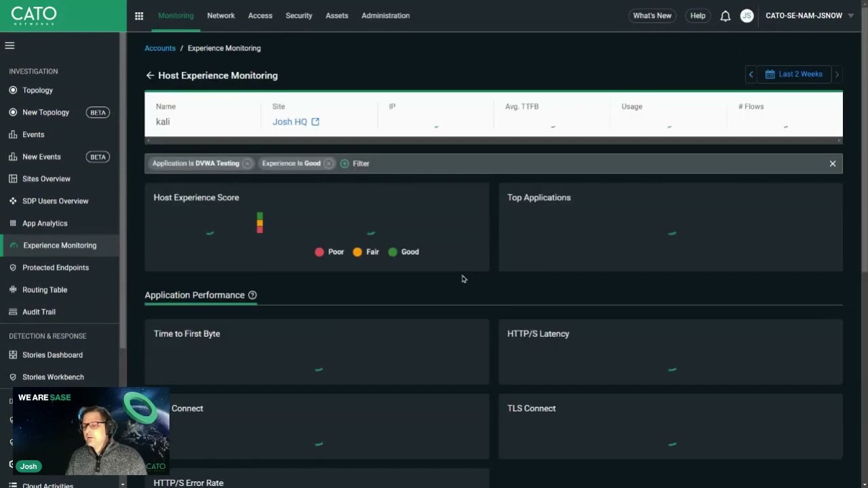Screen dimensions: 868x488
Task: Open the Administration top tab
Action: 386,16
